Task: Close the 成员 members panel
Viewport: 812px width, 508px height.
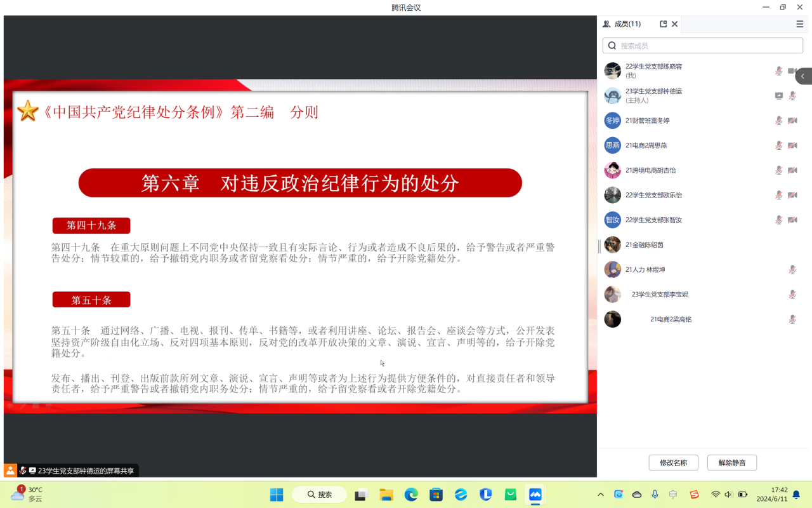Action: click(x=675, y=24)
